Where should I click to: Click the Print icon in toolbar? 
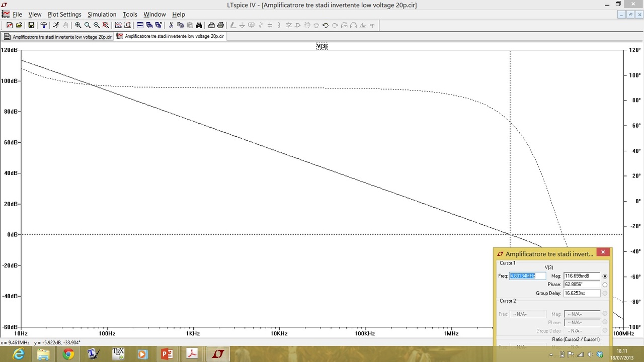[220, 25]
